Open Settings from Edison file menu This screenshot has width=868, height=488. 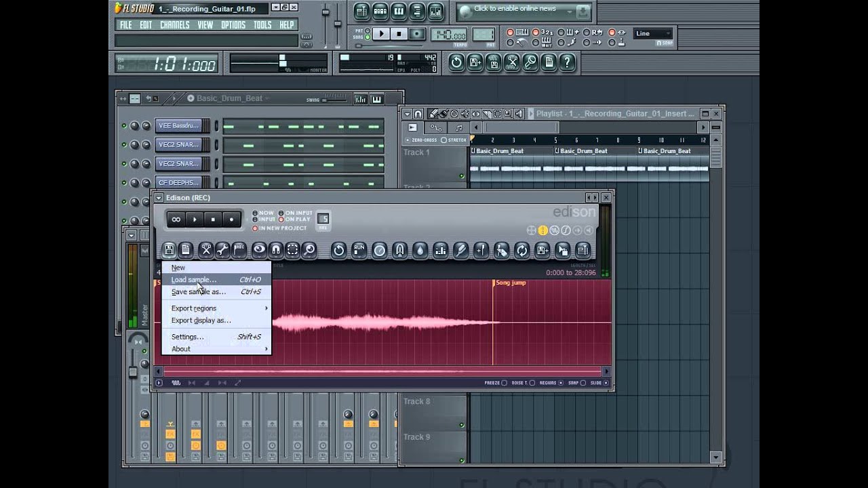[x=216, y=337]
